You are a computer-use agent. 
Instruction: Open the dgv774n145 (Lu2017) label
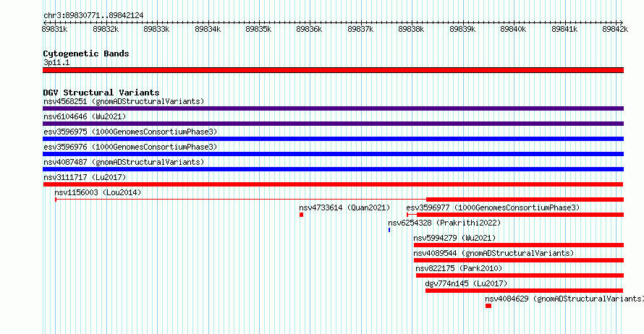coord(466,283)
